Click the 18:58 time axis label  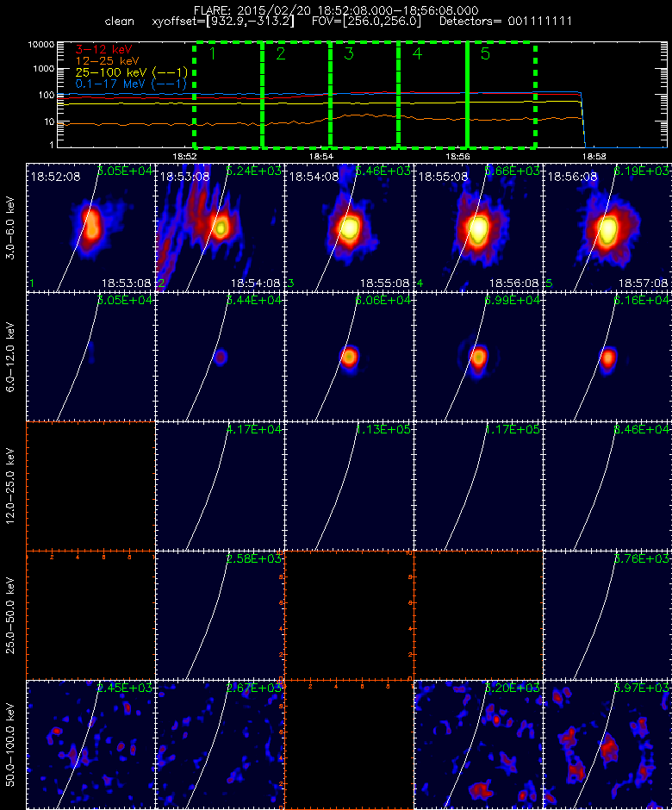click(x=594, y=156)
